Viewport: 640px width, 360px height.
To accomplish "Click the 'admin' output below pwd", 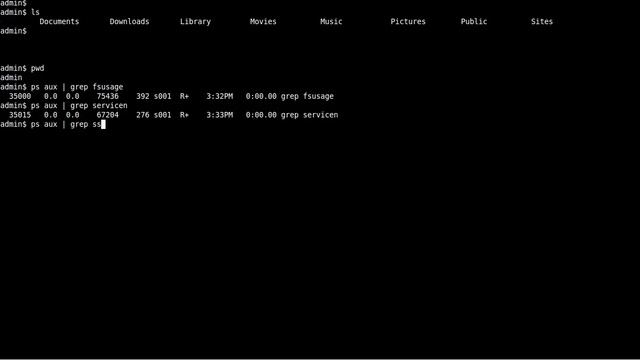I will 11,78.
